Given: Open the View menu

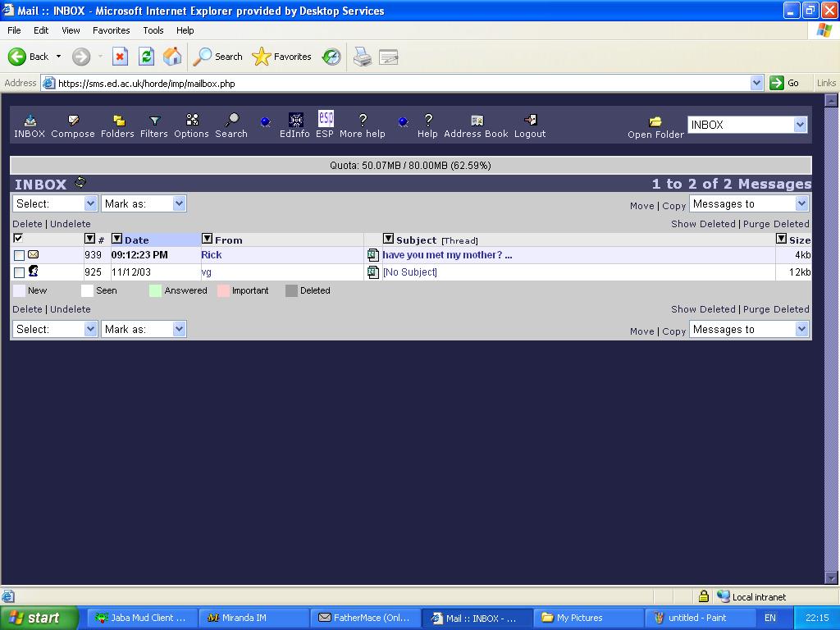Looking at the screenshot, I should (x=71, y=30).
